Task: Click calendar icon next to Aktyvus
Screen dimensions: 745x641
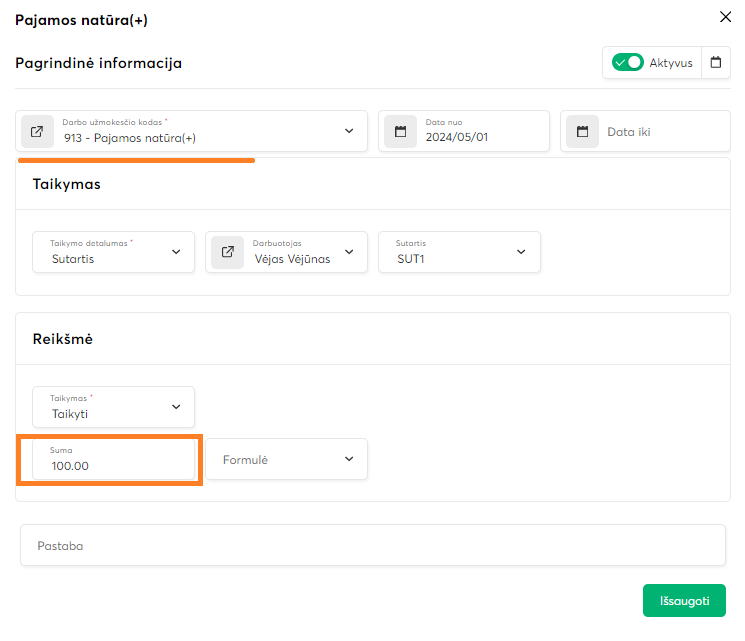Action: coord(715,63)
